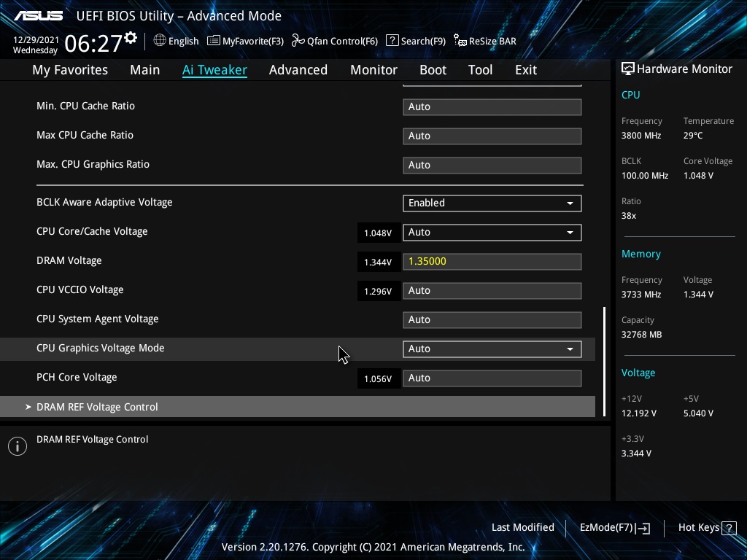747x560 pixels.
Task: Open the Tool tab
Action: (x=480, y=70)
